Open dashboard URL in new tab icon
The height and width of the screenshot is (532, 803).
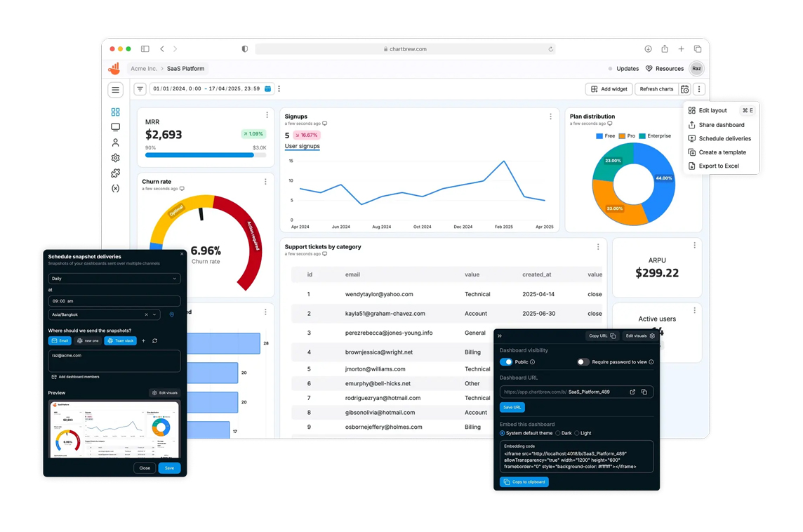[x=632, y=392]
